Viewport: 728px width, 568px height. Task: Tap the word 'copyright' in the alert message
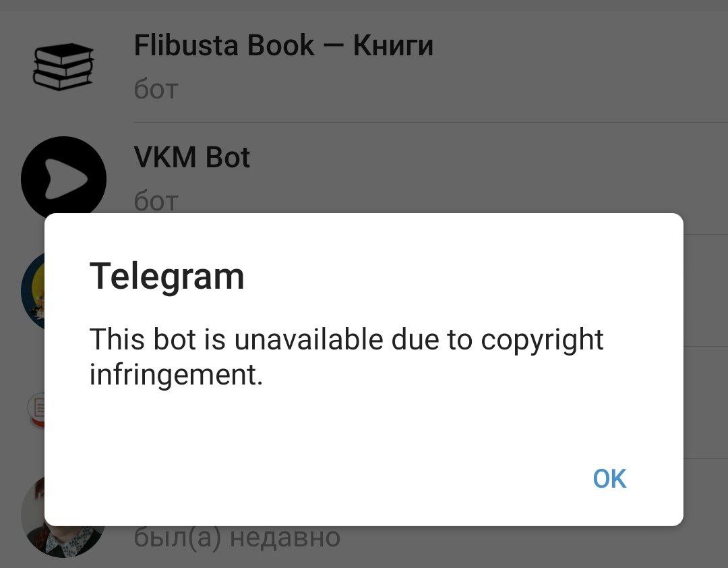[542, 340]
